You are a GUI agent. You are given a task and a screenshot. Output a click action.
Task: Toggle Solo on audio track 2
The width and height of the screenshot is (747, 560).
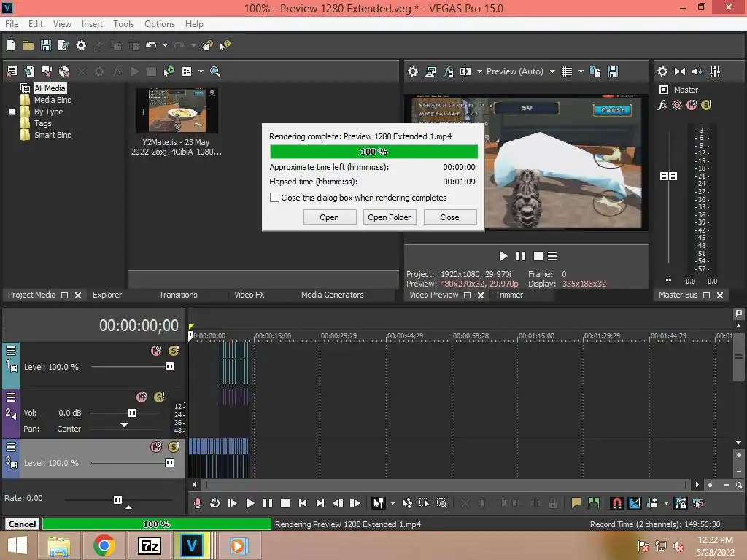[x=159, y=397]
